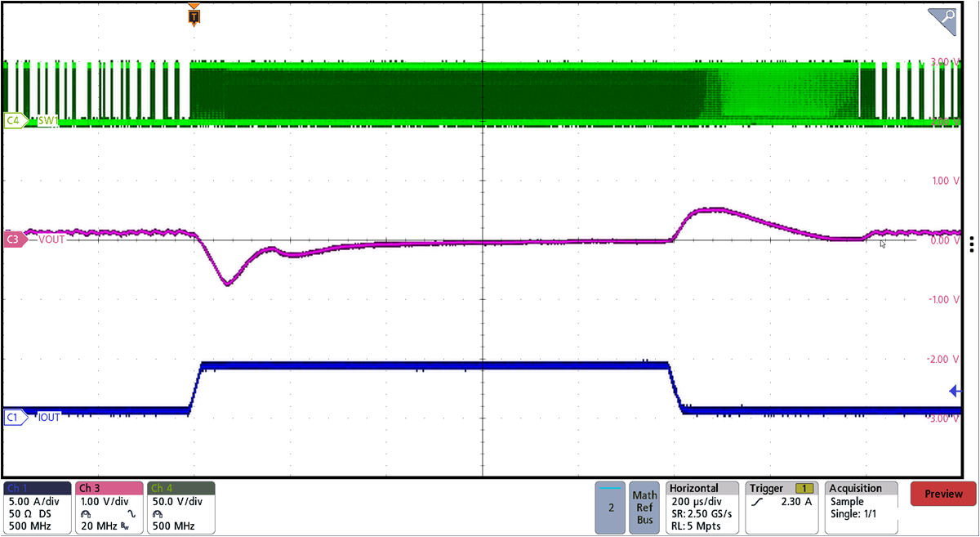Click the probe icon in Ch 3 badge

[86, 514]
